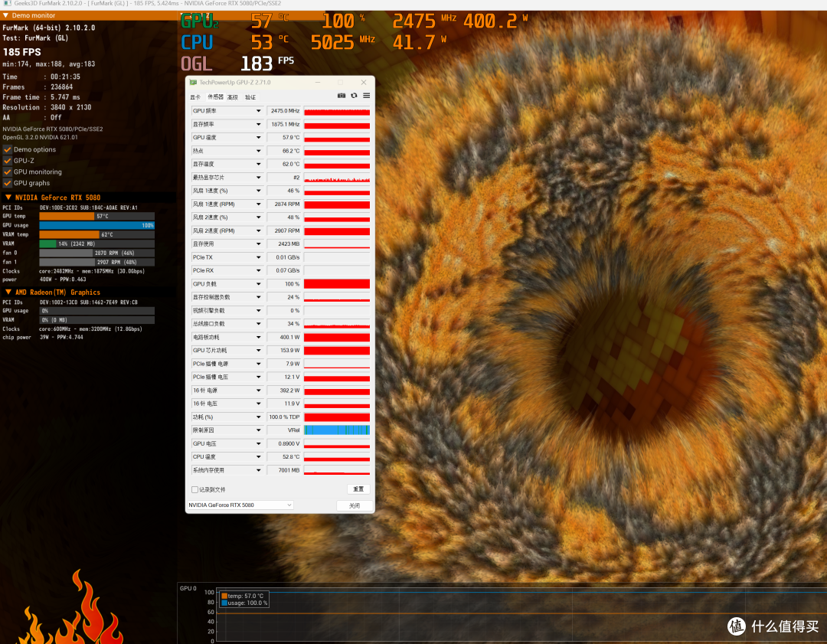The height and width of the screenshot is (644, 827).
Task: Click the 限制原因 blue history graph
Action: click(337, 430)
